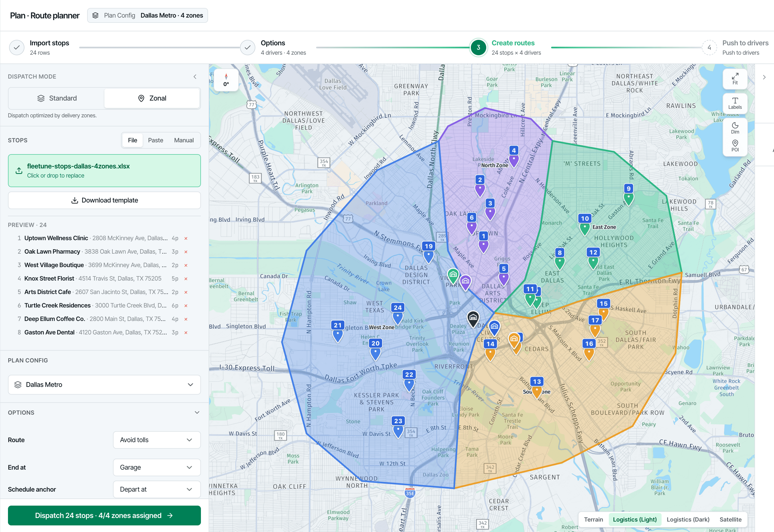Viewport: 774px width, 532px height.
Task: Remove Uptown Wellness Clinic stop
Action: coord(186,238)
